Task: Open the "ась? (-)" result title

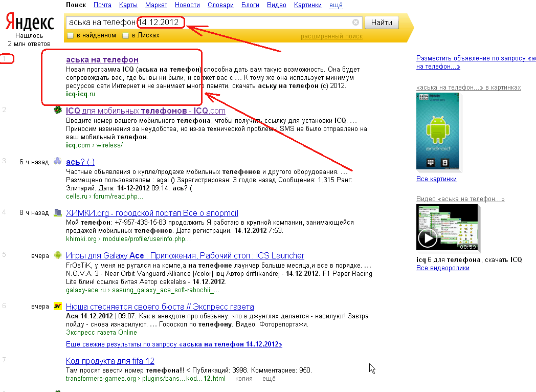Action: pyautogui.click(x=80, y=162)
